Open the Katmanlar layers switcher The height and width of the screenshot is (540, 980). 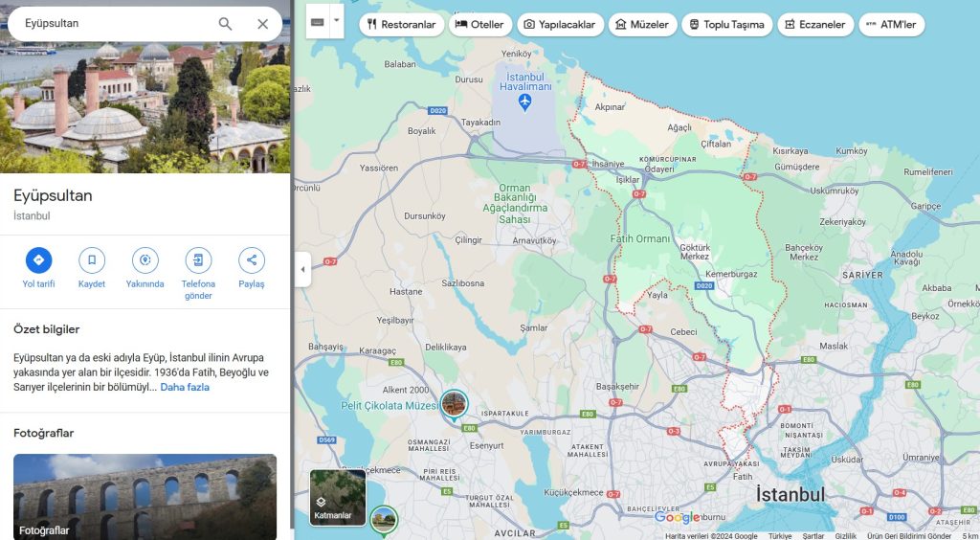pyautogui.click(x=338, y=498)
